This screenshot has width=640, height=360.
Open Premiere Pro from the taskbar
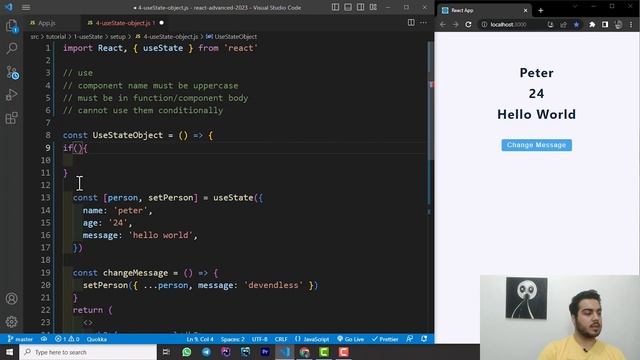265,352
